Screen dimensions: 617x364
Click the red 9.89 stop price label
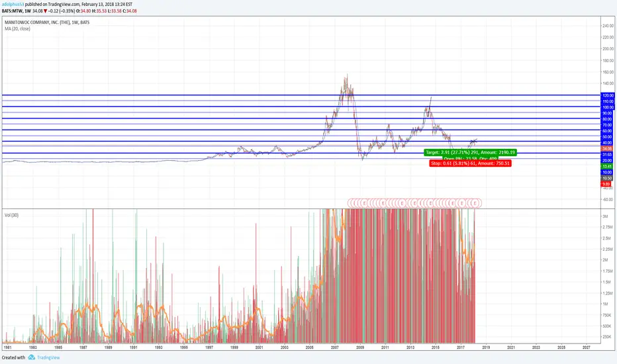[x=606, y=184]
